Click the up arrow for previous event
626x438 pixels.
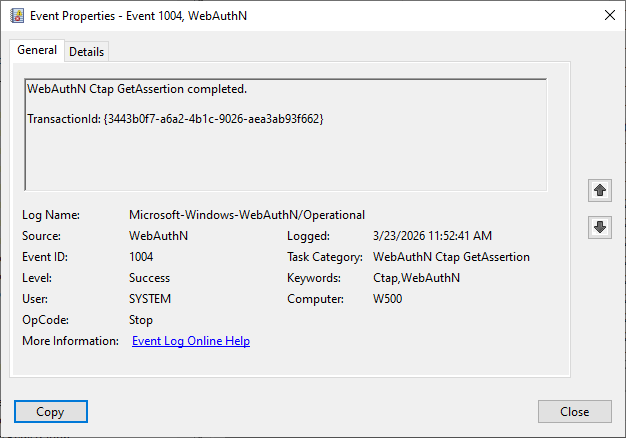click(600, 190)
